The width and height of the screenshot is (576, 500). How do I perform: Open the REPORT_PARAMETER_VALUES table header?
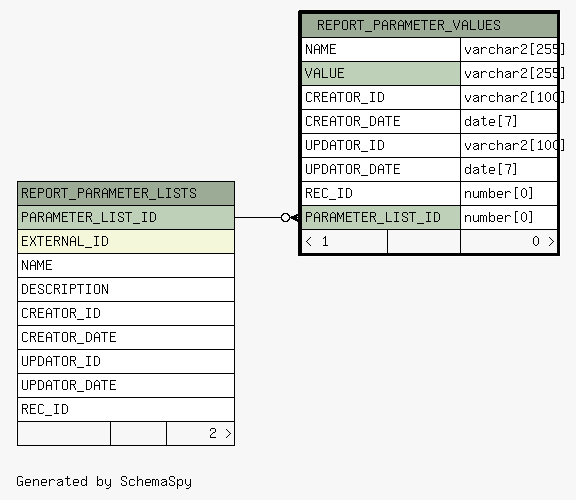(x=429, y=25)
